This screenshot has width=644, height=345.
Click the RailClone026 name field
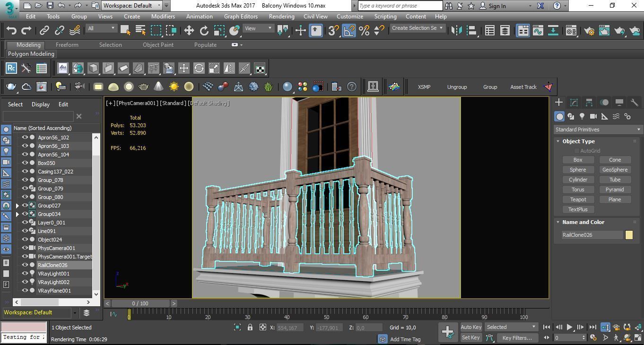[592, 235]
